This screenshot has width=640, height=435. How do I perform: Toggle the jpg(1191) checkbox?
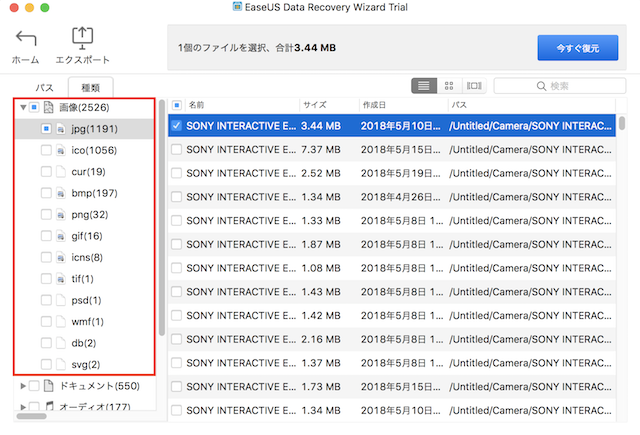click(x=46, y=129)
